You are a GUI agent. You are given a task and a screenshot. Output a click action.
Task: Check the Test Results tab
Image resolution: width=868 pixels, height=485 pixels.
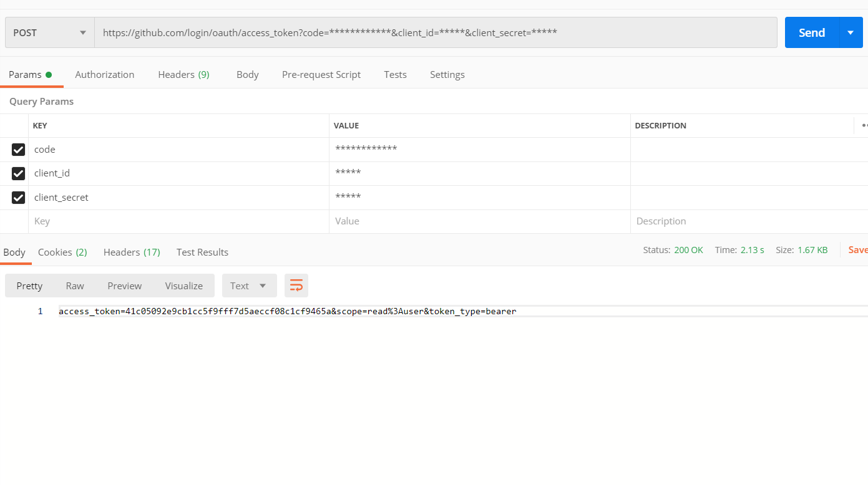coord(202,252)
